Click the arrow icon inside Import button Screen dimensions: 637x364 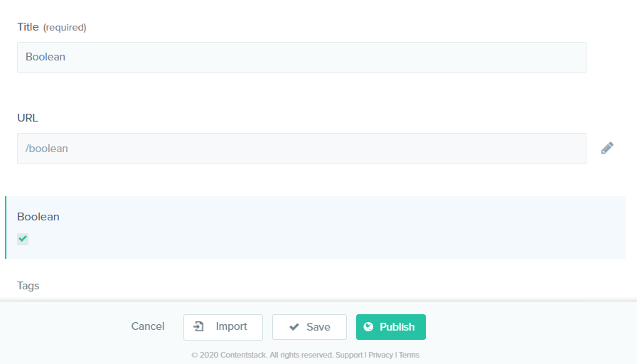tap(198, 326)
